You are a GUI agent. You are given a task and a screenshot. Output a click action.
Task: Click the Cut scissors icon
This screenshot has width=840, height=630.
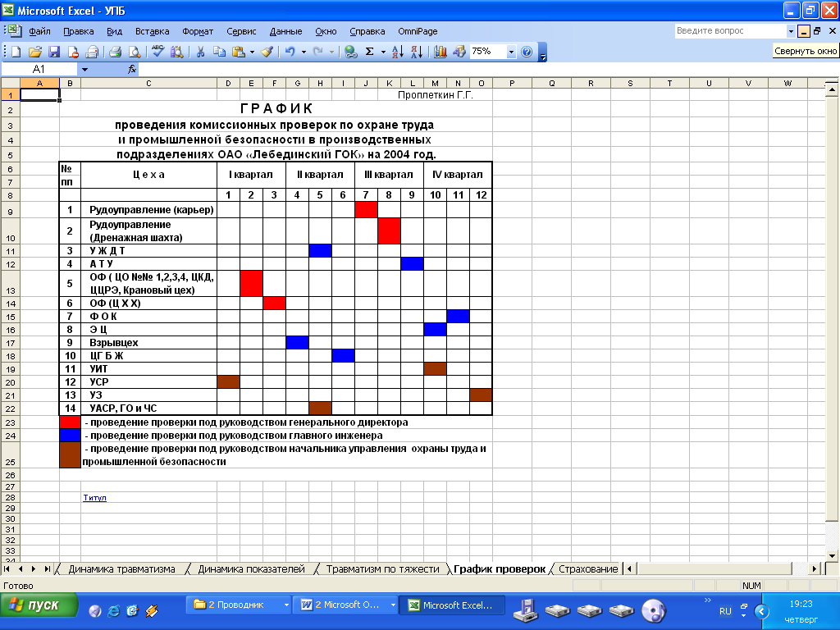[x=199, y=51]
